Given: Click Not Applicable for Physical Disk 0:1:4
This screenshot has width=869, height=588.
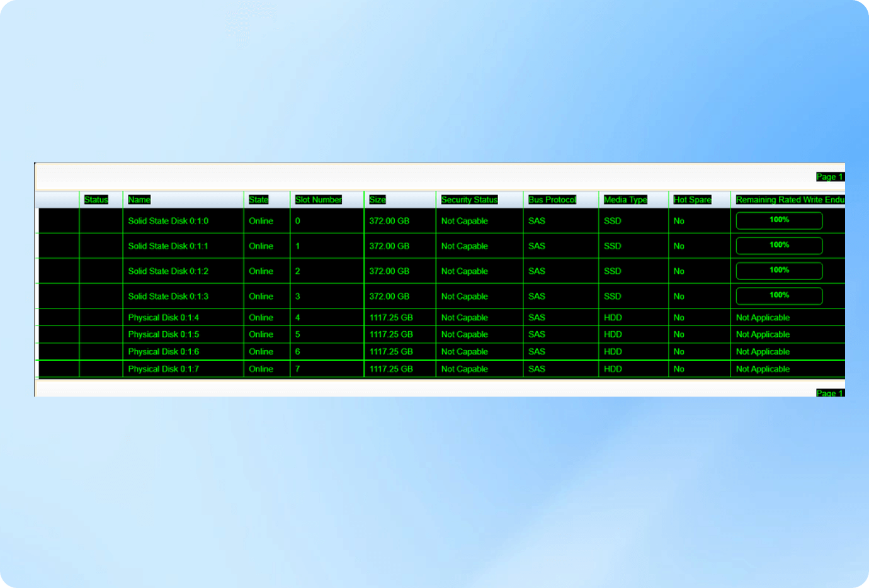Looking at the screenshot, I should point(763,318).
